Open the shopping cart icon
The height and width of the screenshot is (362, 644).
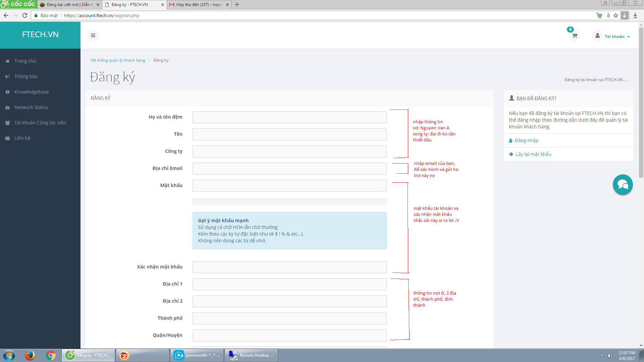point(575,36)
